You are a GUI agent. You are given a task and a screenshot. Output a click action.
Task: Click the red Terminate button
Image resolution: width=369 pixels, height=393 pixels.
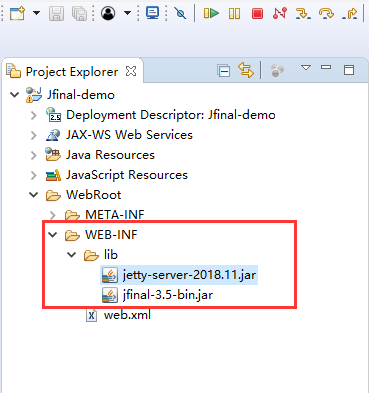257,14
